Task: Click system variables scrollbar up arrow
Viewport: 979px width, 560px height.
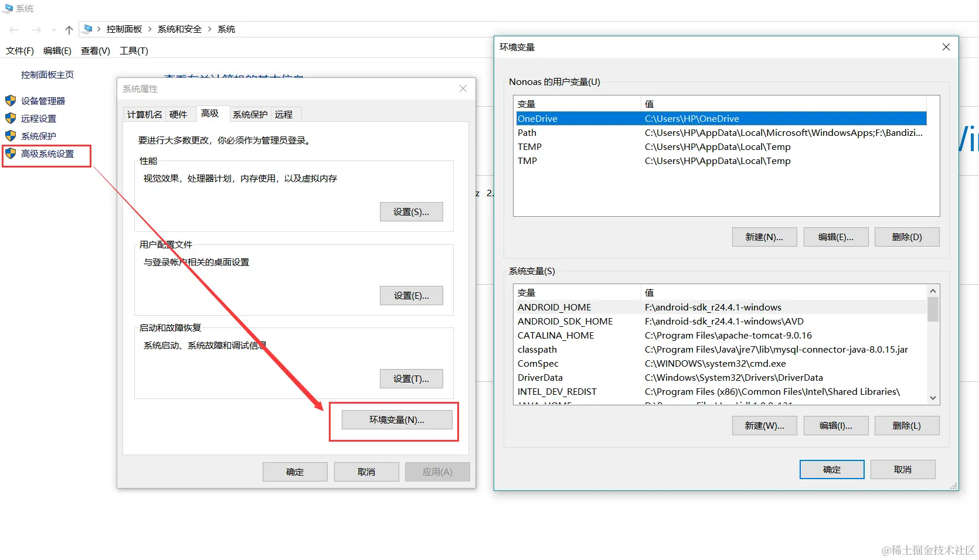Action: click(933, 291)
